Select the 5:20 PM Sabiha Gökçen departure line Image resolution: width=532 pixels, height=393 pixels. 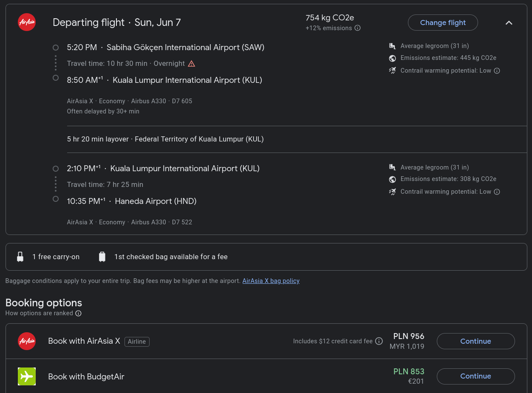[166, 47]
